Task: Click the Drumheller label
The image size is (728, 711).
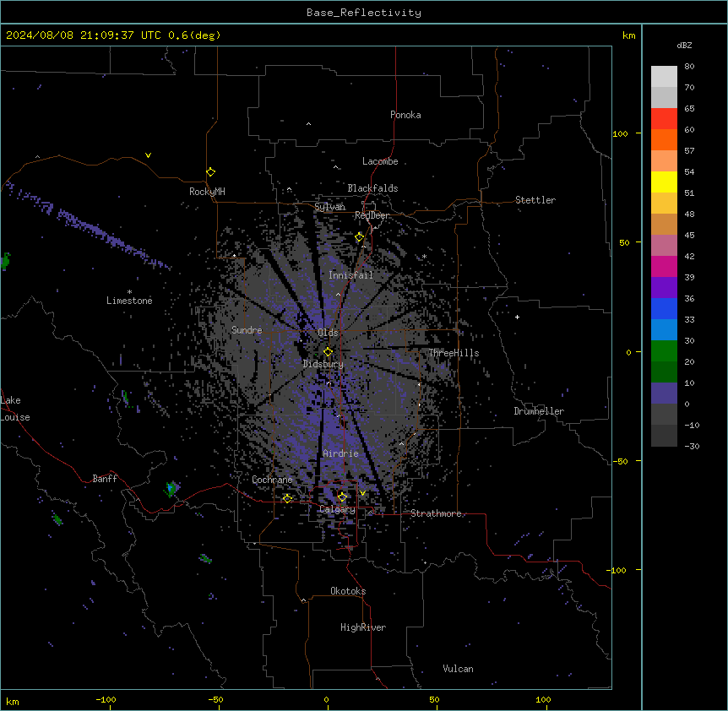Action: tap(539, 411)
